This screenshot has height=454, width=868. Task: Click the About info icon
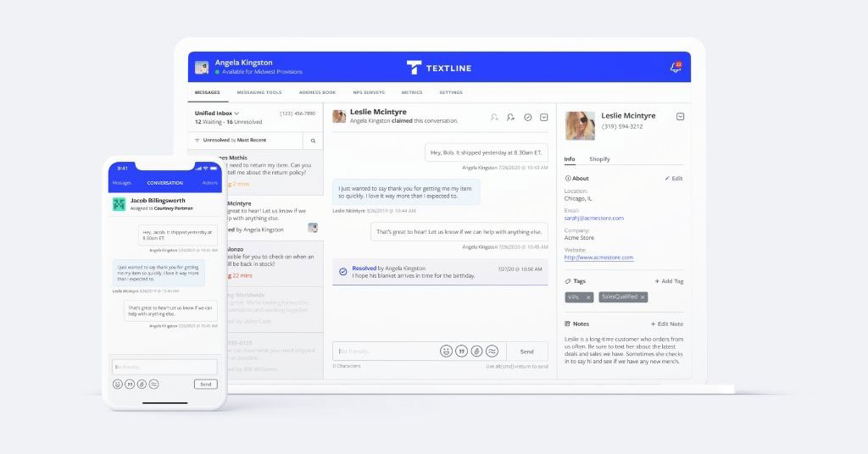567,179
